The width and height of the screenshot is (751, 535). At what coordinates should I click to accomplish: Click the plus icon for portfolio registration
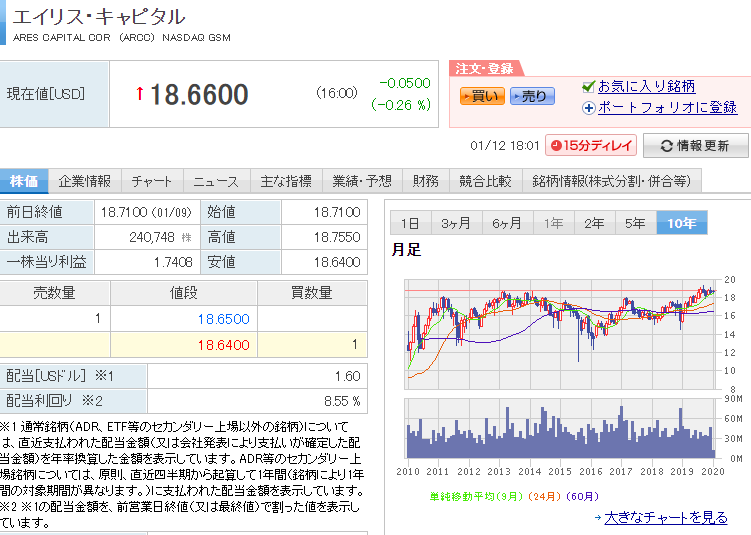589,108
